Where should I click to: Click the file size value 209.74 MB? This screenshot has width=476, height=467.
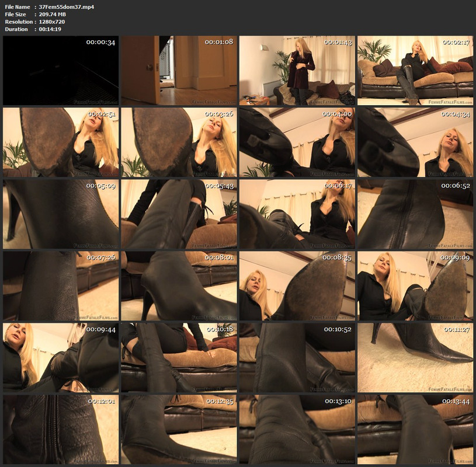click(53, 14)
